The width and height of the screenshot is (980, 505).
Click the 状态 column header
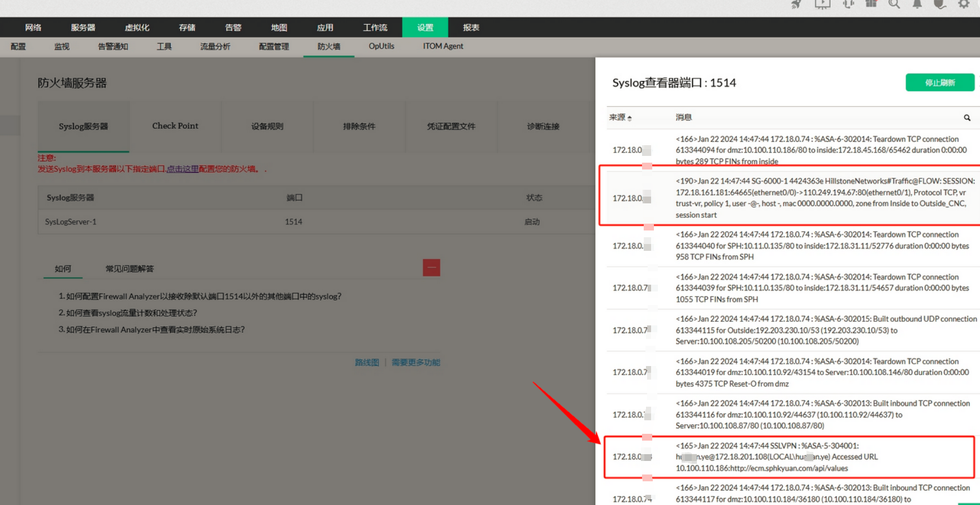pyautogui.click(x=534, y=198)
